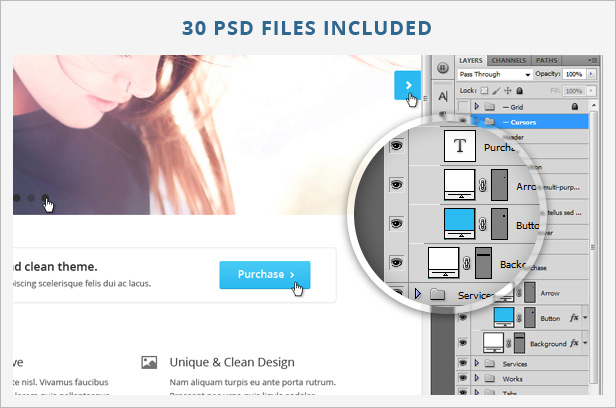
Task: Toggle lock position move icon
Action: pyautogui.click(x=508, y=91)
